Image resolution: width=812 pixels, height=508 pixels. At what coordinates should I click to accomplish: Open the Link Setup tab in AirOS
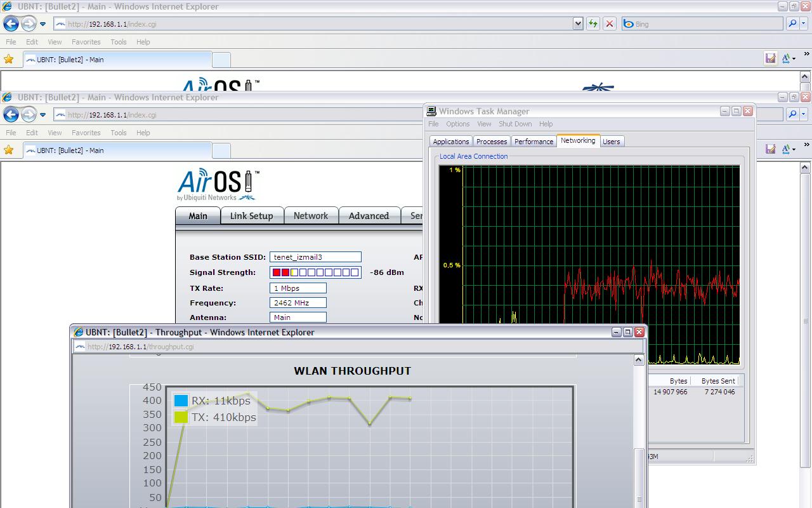pyautogui.click(x=251, y=216)
